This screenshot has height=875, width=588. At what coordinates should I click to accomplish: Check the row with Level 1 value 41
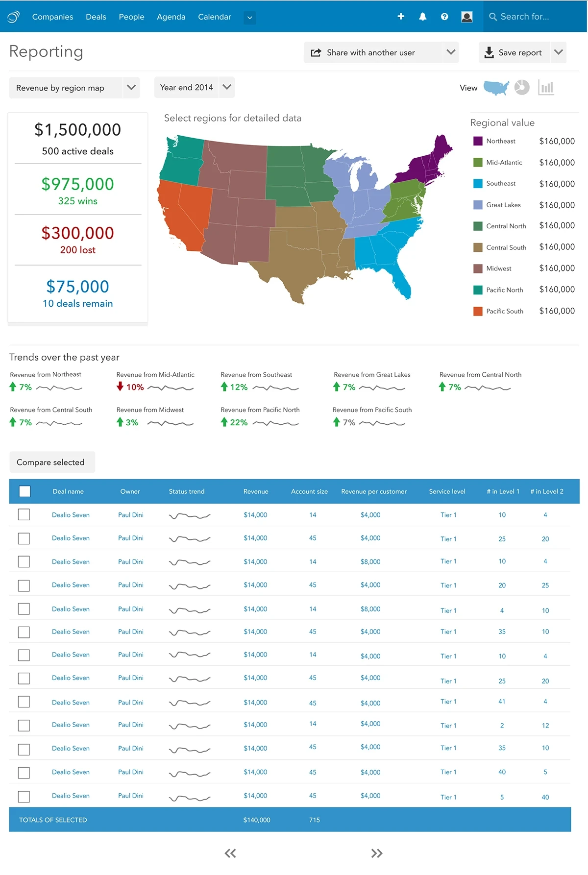24,702
